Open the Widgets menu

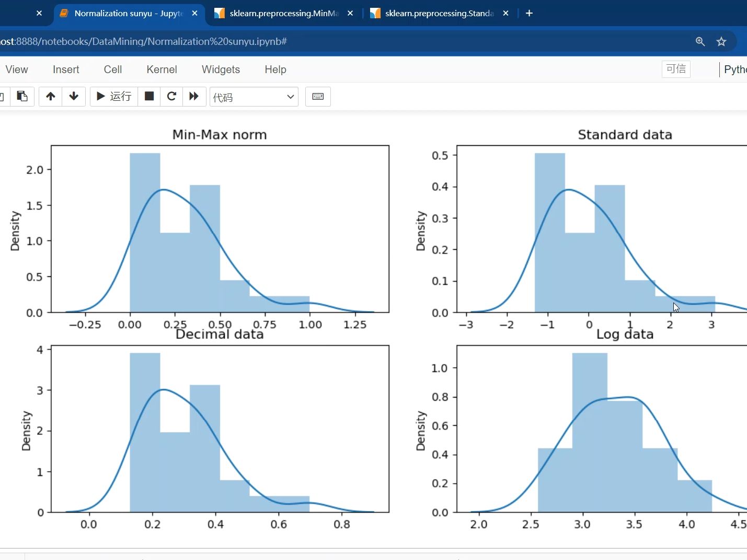coord(221,69)
